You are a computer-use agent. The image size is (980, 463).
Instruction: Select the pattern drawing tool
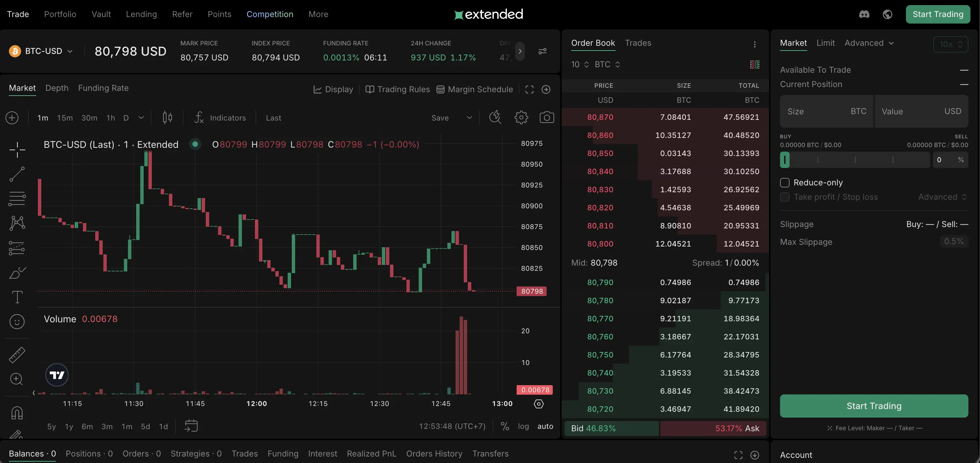17,223
